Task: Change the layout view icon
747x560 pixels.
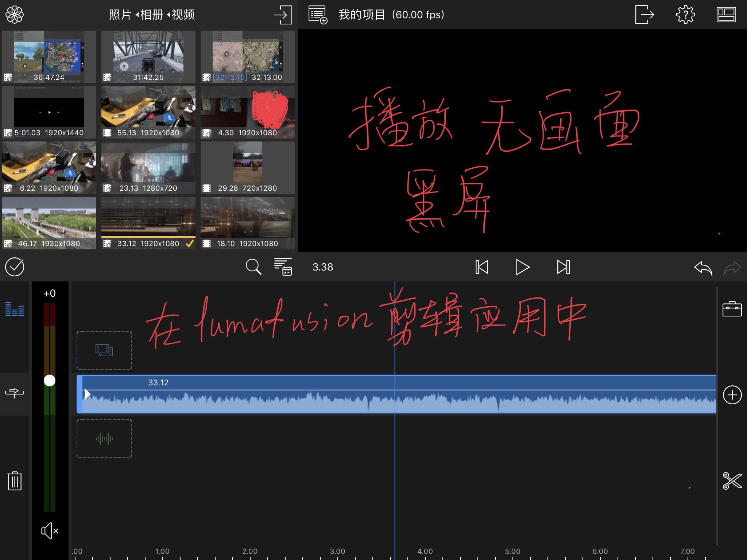Action: 726,15
